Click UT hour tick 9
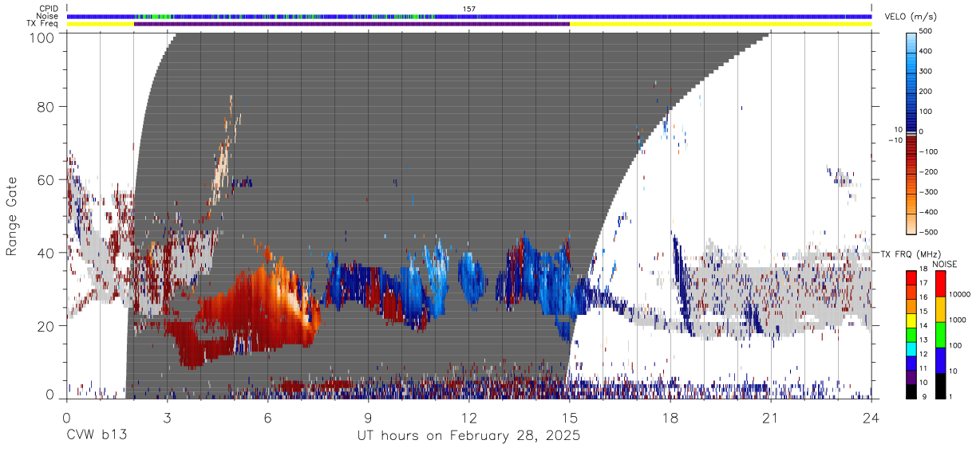This screenshot has height=452, width=980. point(369,417)
